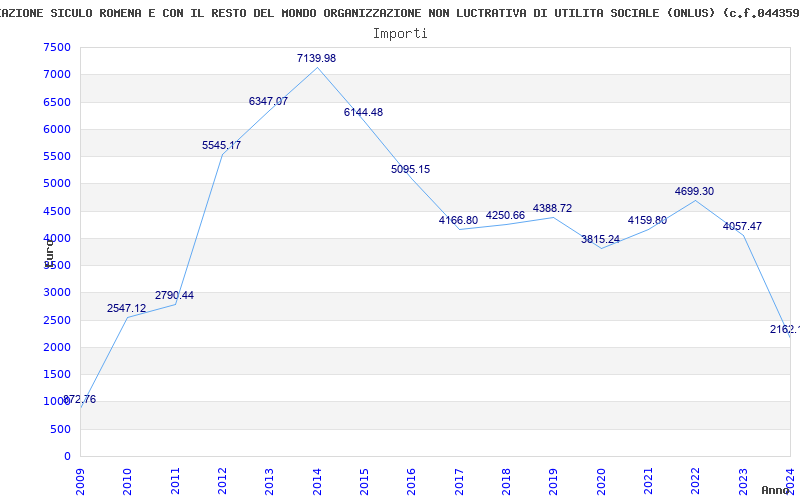Click the y-axis value 7500

click(x=58, y=47)
